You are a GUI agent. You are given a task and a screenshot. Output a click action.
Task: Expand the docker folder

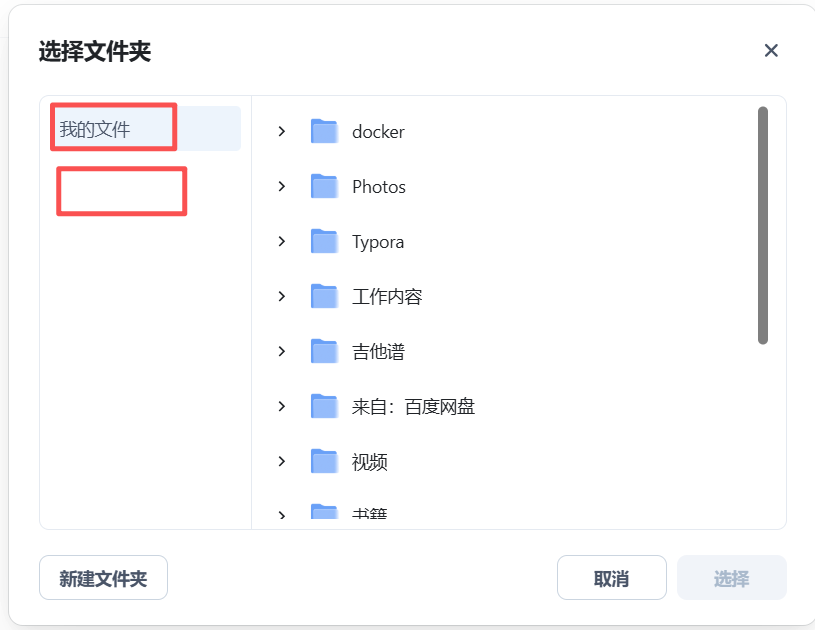282,131
